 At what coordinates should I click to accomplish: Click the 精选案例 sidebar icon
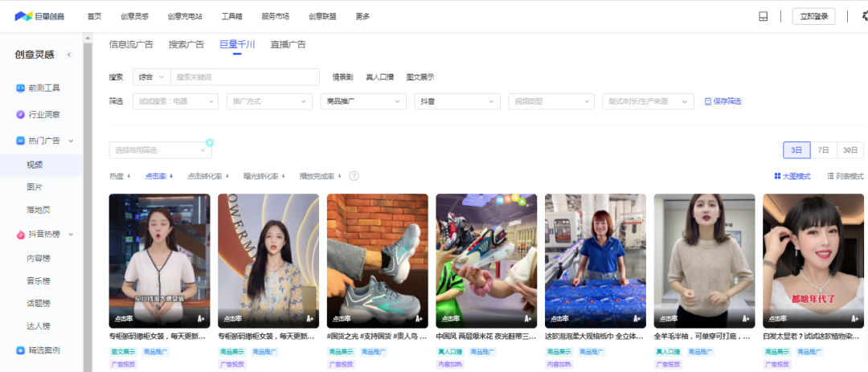pos(20,350)
